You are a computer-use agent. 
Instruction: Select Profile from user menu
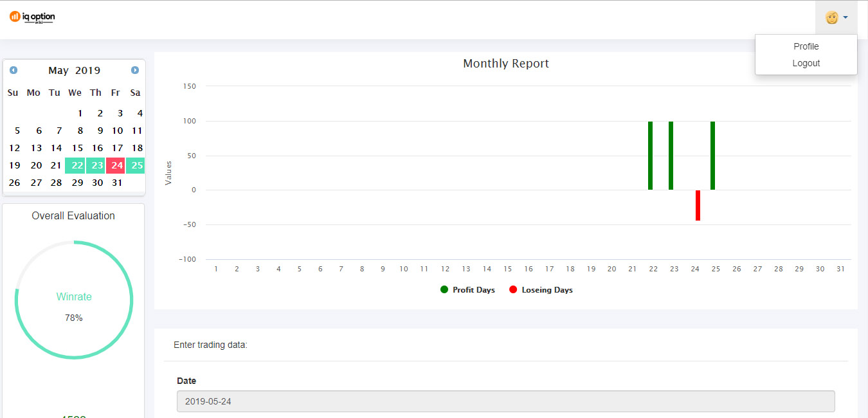tap(806, 46)
